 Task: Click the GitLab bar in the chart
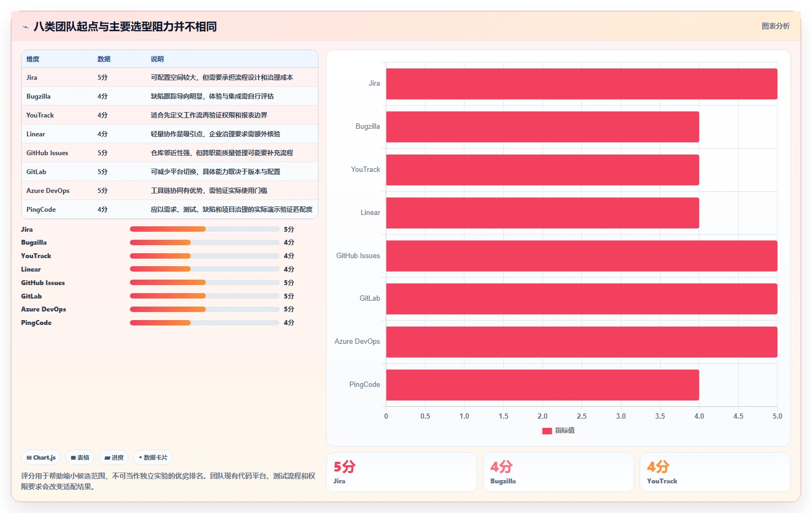click(581, 299)
